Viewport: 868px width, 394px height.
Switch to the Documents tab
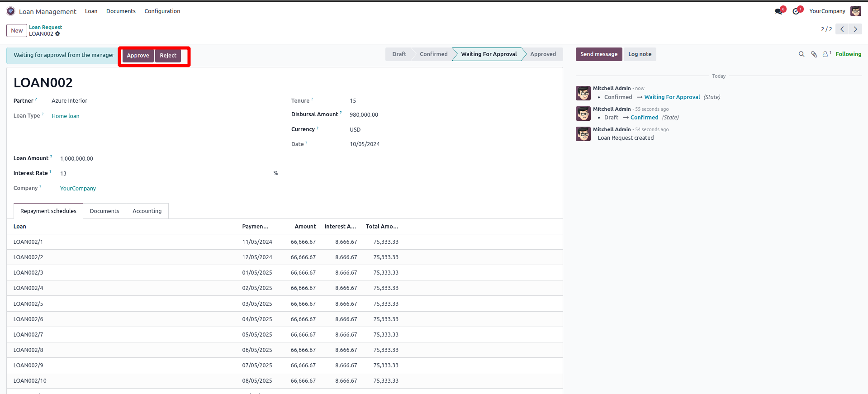[x=104, y=211]
